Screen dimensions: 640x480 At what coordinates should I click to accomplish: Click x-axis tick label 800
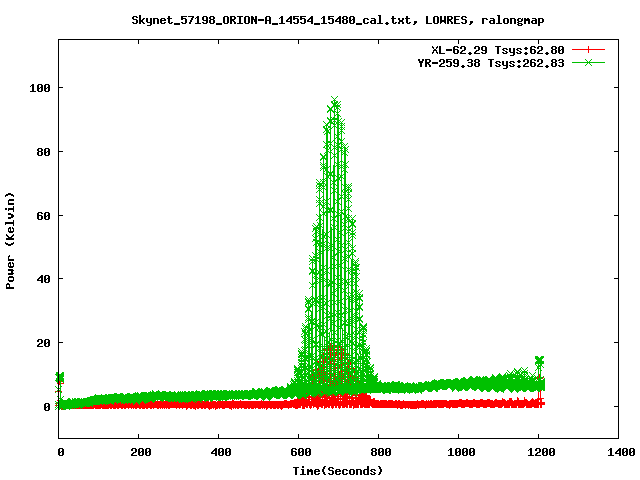pyautogui.click(x=381, y=452)
